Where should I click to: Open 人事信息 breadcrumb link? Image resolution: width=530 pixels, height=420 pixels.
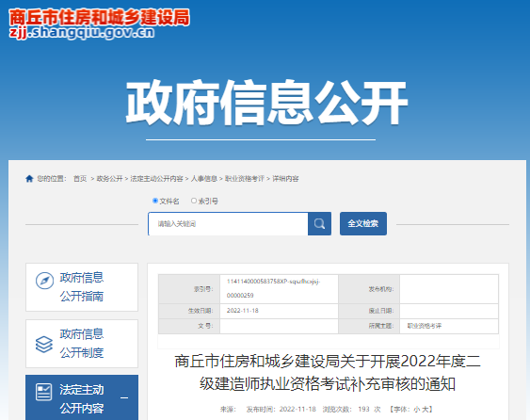pos(204,179)
